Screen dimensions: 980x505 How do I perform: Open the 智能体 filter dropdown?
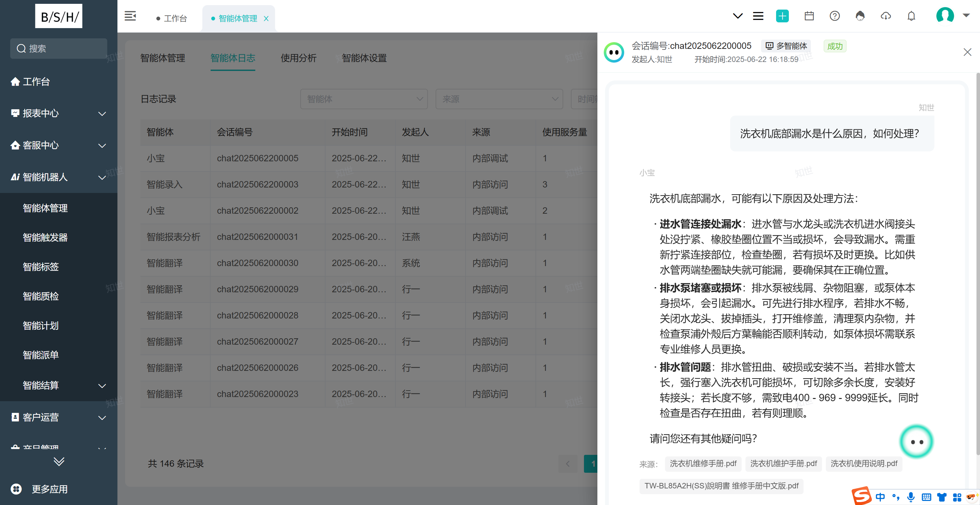click(x=364, y=99)
